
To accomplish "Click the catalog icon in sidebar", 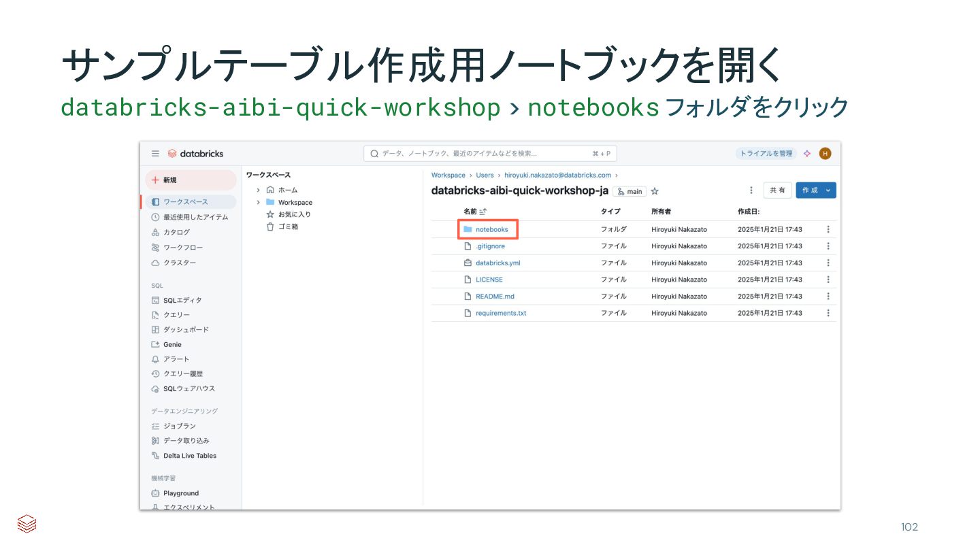I will pos(155,232).
